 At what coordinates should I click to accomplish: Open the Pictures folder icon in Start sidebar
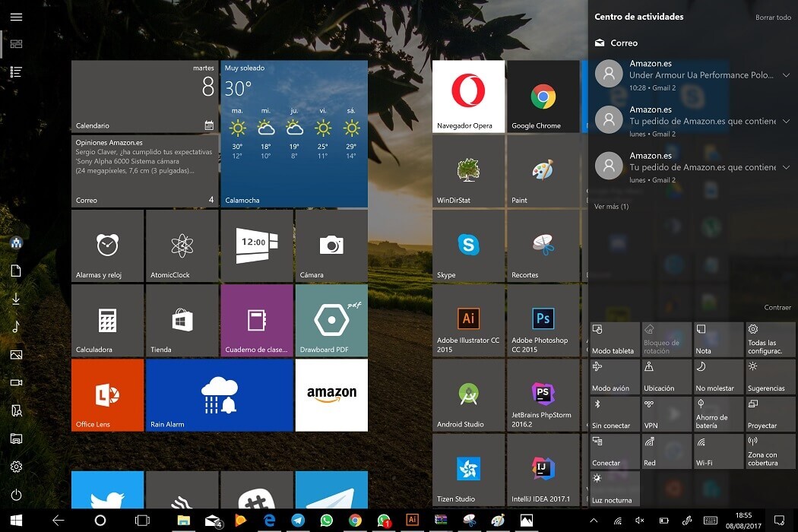coord(16,354)
